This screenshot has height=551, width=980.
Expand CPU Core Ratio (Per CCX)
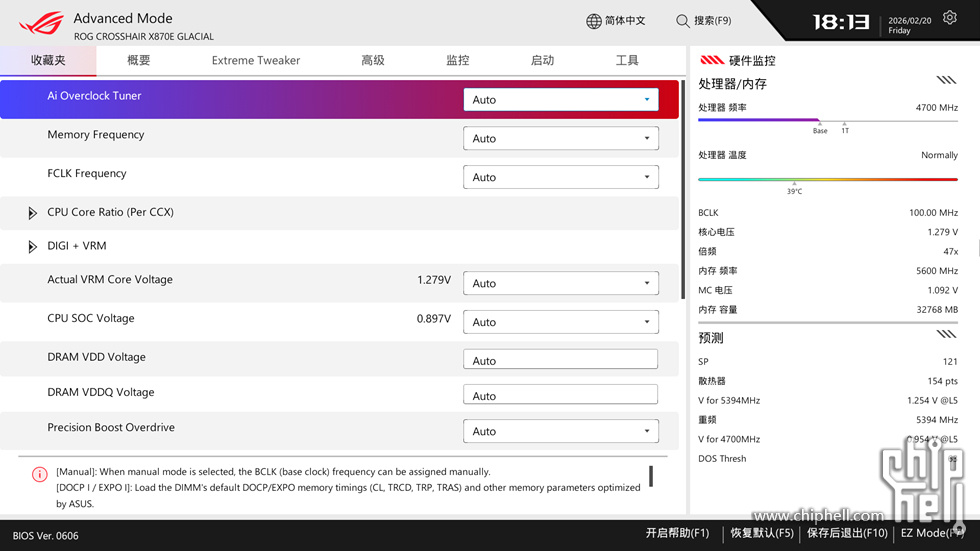click(33, 213)
